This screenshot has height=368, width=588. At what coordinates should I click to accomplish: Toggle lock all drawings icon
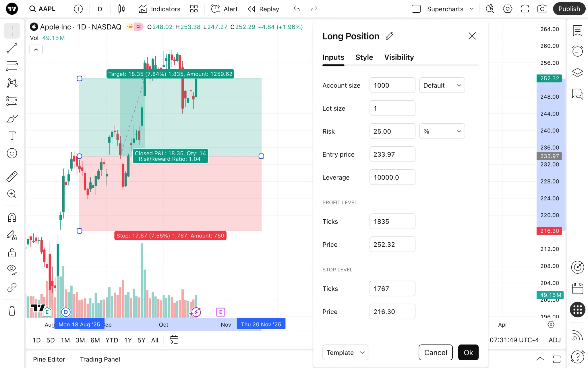pyautogui.click(x=12, y=253)
